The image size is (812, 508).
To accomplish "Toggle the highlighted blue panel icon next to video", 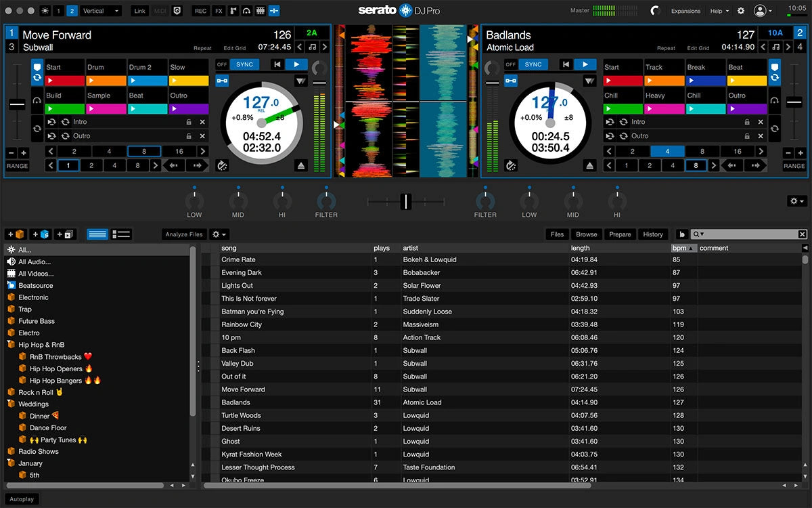I will pyautogui.click(x=274, y=11).
